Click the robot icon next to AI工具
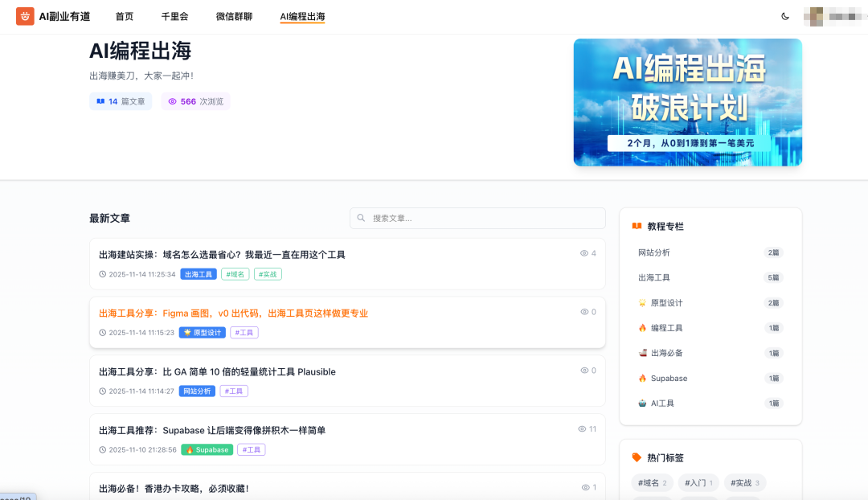The height and width of the screenshot is (500, 868). point(643,403)
